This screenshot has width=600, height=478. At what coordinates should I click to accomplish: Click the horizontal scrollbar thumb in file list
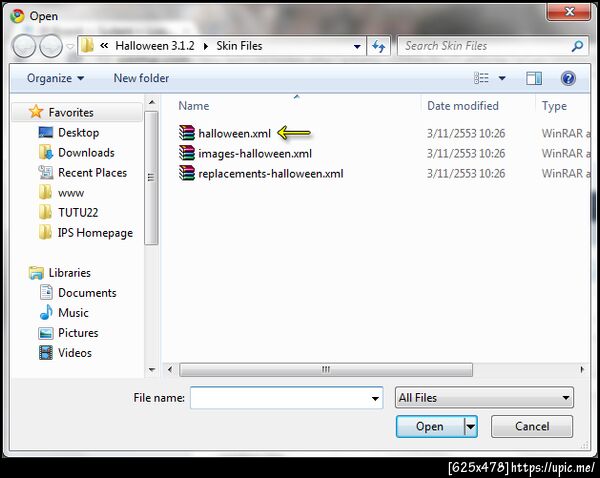[x=326, y=370]
